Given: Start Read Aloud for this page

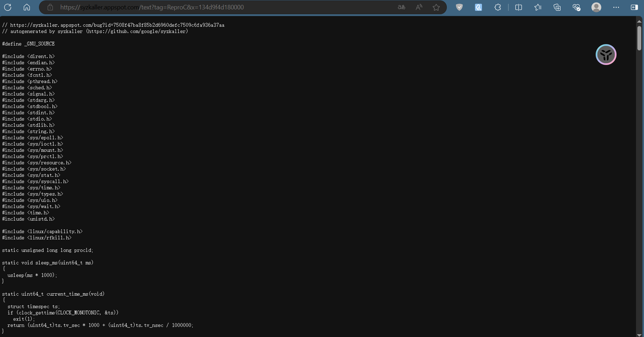Looking at the screenshot, I should point(419,8).
